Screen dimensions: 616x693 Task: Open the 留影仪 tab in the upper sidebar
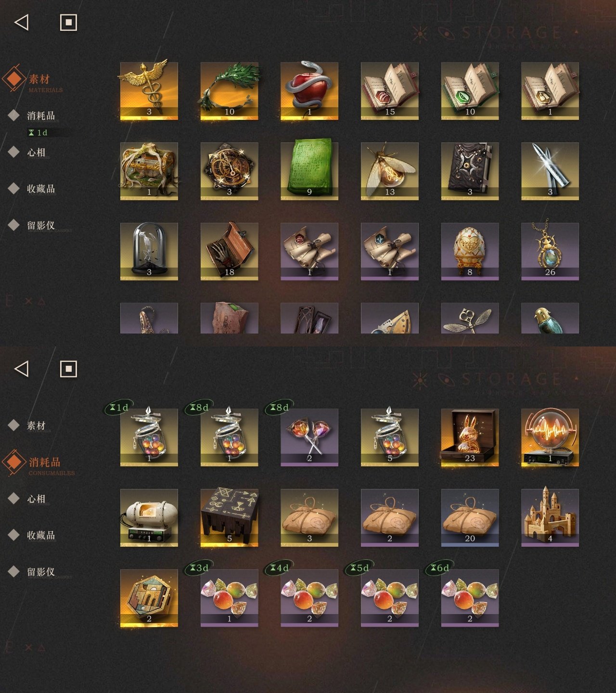pyautogui.click(x=41, y=225)
